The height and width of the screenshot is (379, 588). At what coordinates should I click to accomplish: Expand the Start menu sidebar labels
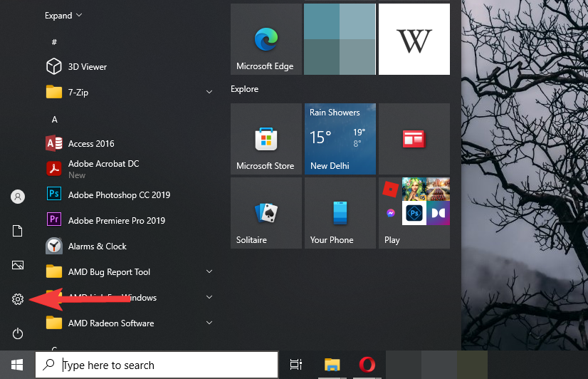click(x=63, y=16)
